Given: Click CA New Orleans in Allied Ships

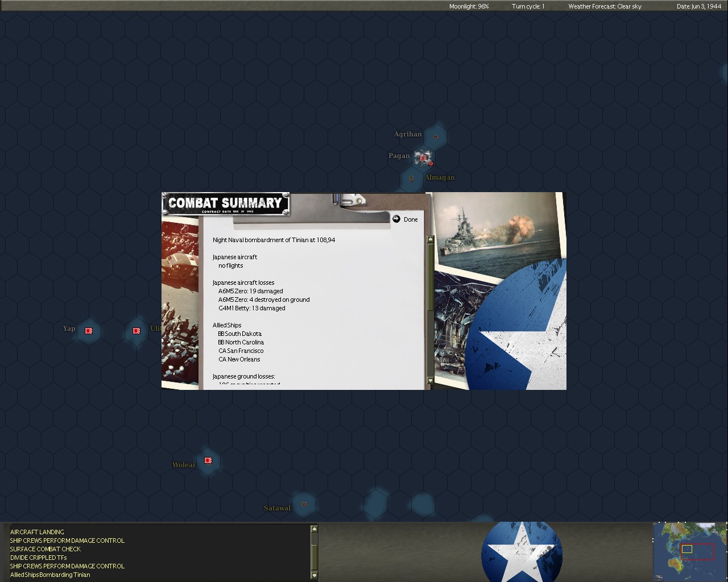Looking at the screenshot, I should (x=239, y=359).
